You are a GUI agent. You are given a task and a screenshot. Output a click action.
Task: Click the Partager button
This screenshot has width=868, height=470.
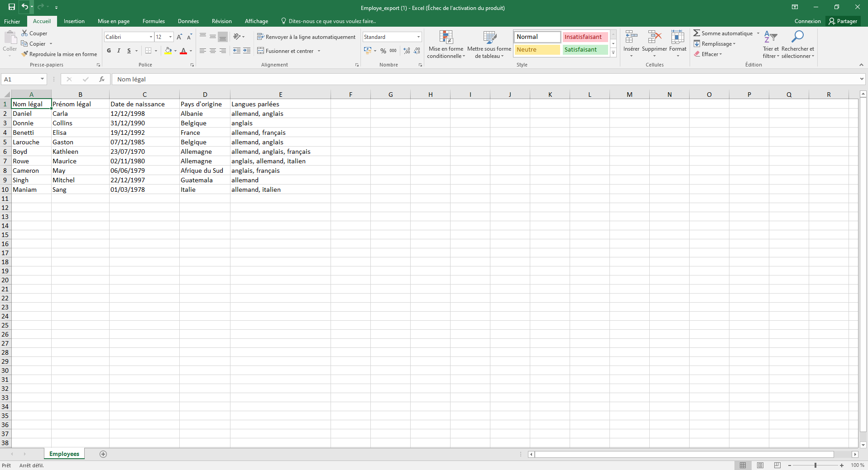[843, 21]
